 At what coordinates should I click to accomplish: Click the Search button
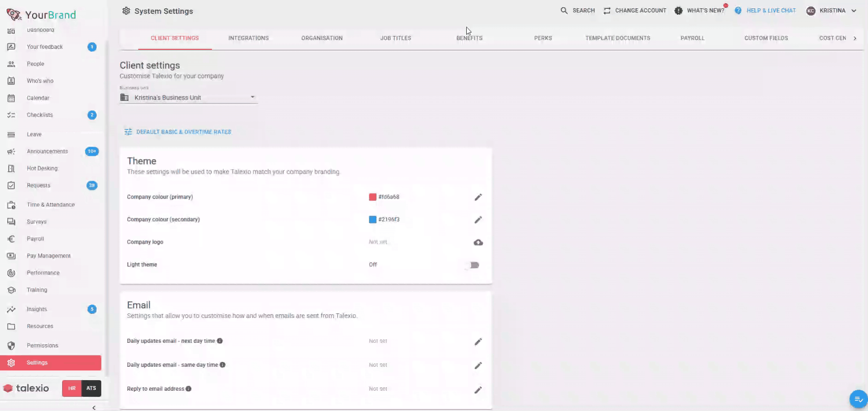click(x=577, y=11)
